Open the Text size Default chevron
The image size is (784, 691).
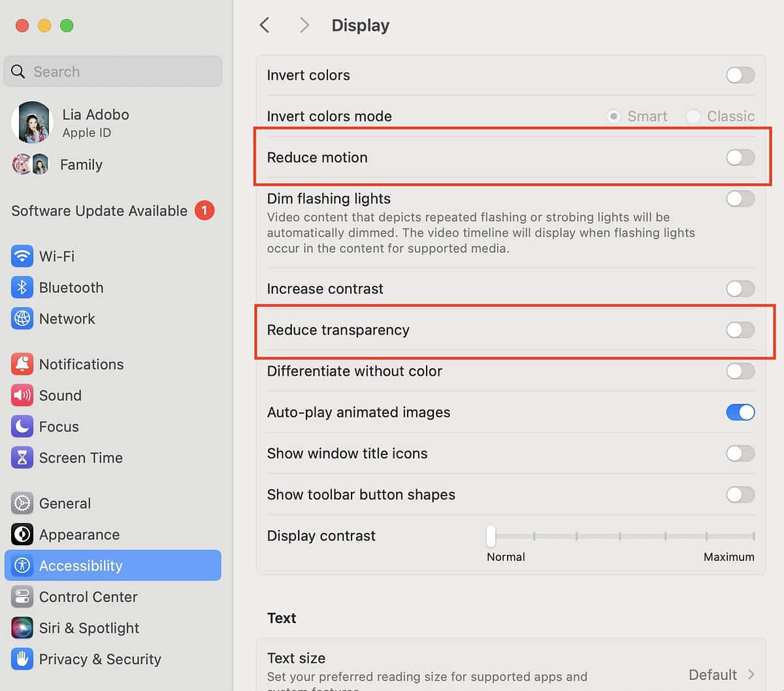[x=751, y=675]
